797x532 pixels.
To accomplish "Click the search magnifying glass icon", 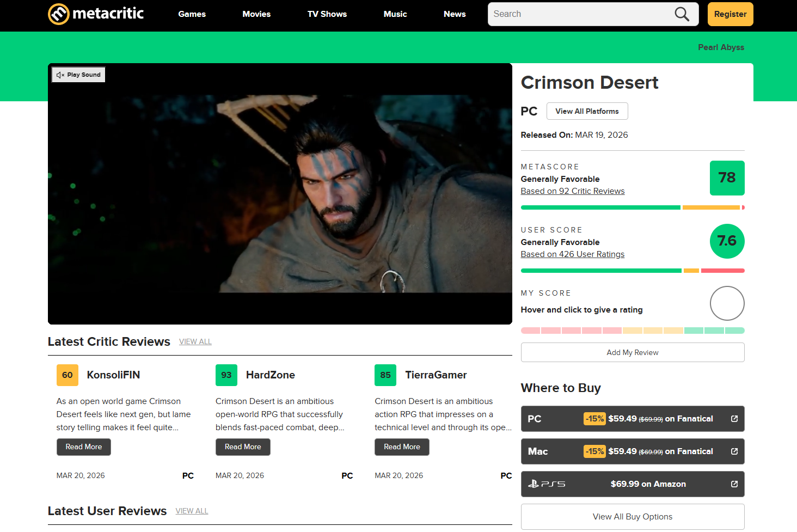I will pos(682,14).
